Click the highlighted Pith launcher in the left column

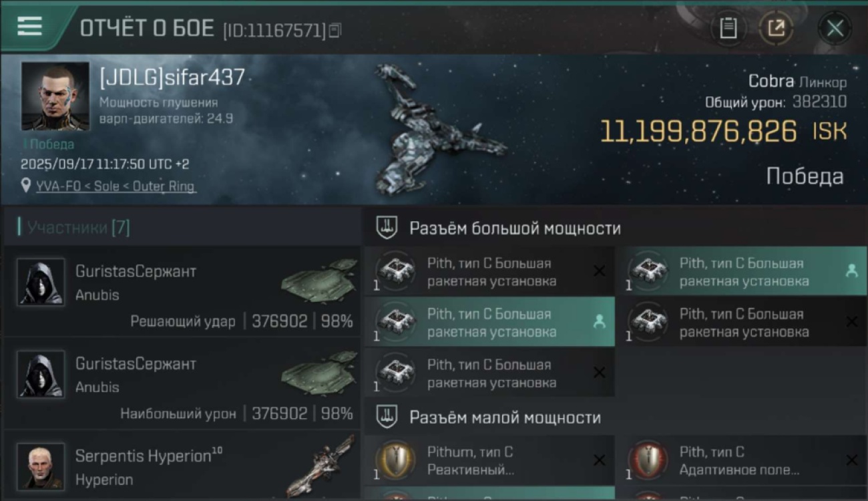click(489, 322)
